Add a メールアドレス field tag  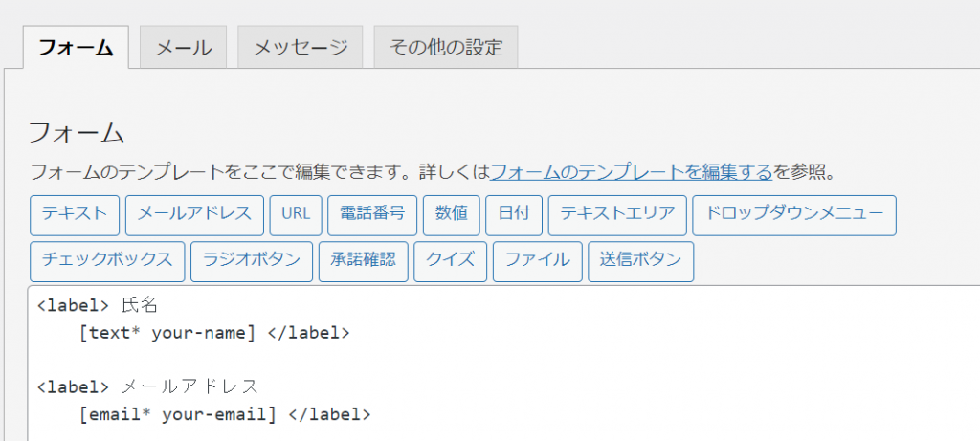pos(194,215)
